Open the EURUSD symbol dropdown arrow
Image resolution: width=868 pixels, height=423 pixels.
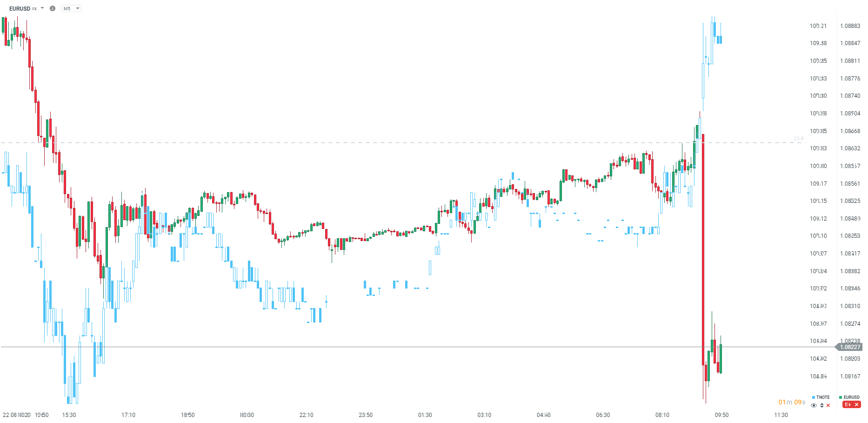pos(42,8)
